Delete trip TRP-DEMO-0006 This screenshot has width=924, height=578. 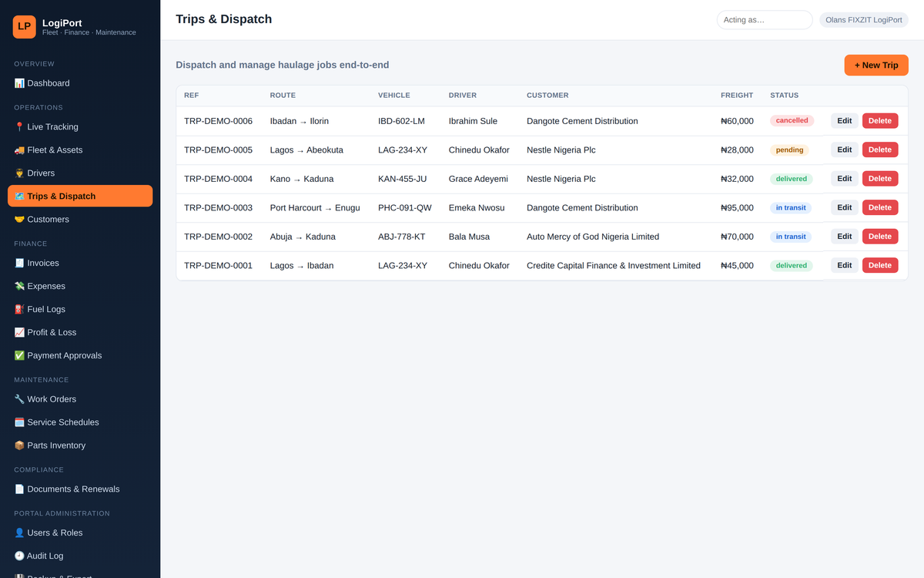pos(880,121)
